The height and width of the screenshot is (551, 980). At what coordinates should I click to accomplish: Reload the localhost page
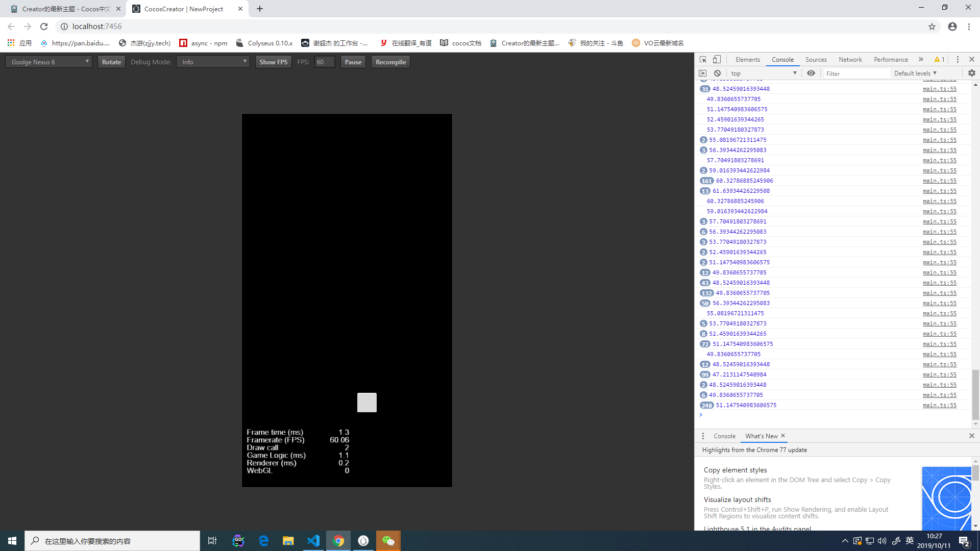pyautogui.click(x=44, y=27)
